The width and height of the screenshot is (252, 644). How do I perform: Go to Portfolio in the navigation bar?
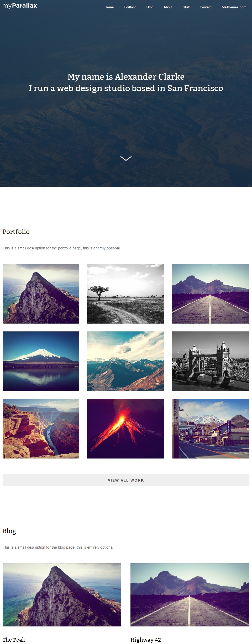[130, 7]
